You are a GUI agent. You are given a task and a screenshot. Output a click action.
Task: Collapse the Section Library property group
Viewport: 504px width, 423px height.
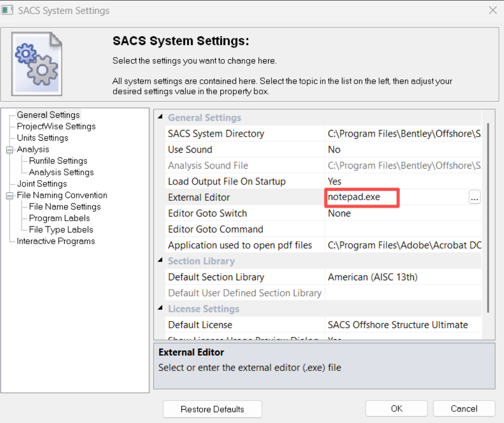tap(161, 261)
